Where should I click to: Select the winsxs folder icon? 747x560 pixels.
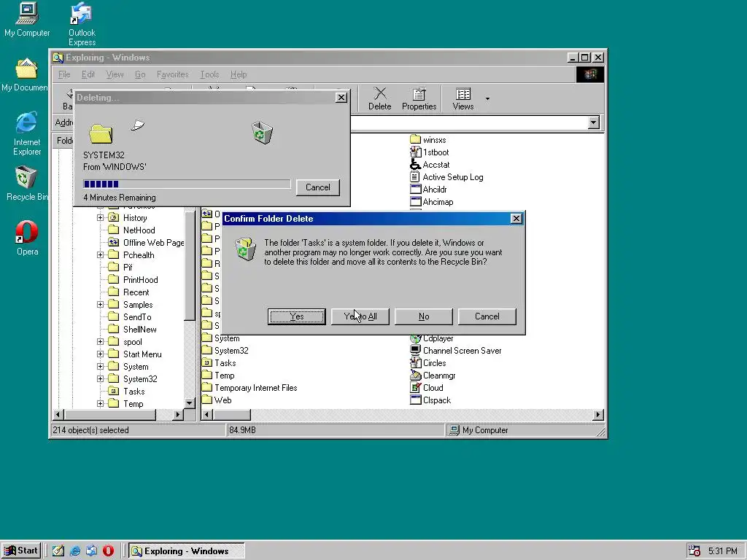click(x=415, y=139)
